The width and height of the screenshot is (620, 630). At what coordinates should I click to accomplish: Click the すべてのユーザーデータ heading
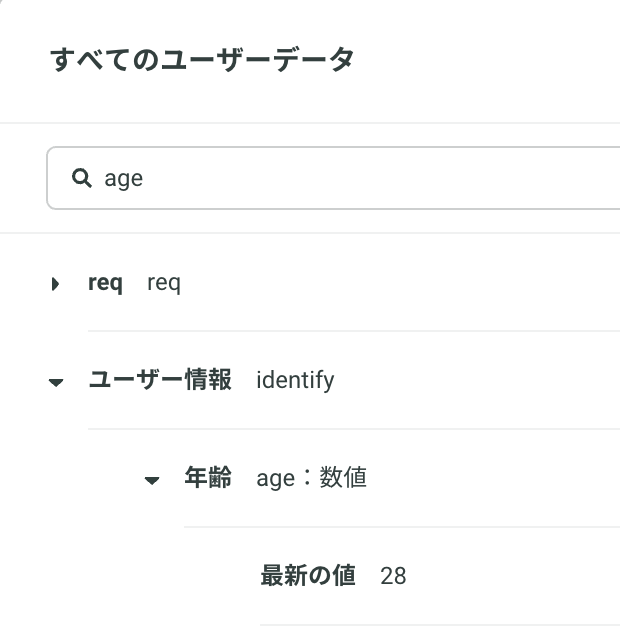[x=202, y=59]
